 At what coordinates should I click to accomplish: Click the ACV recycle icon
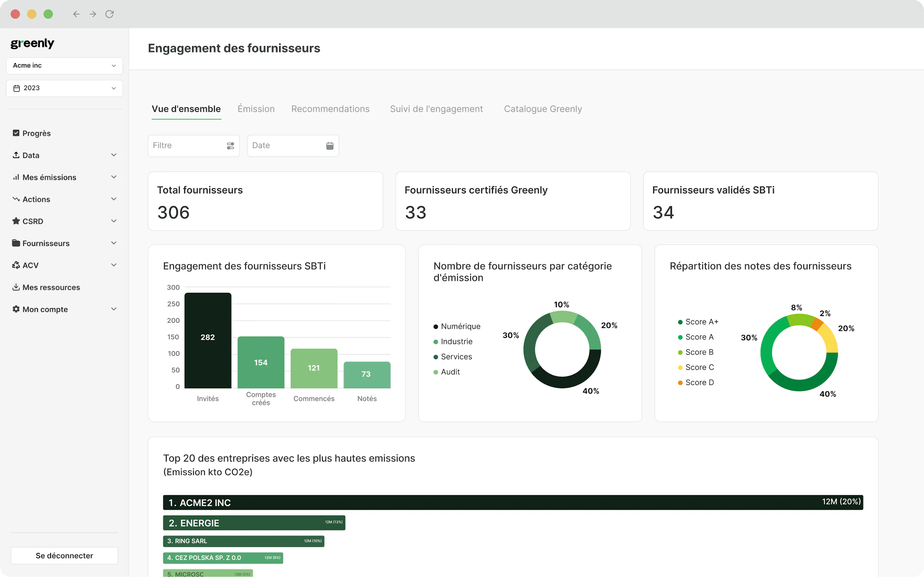[16, 265]
